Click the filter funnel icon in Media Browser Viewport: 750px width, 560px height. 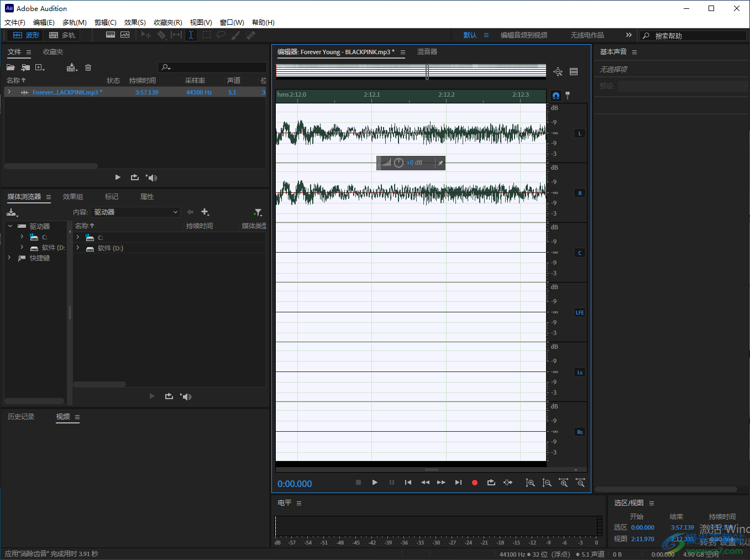(x=258, y=212)
